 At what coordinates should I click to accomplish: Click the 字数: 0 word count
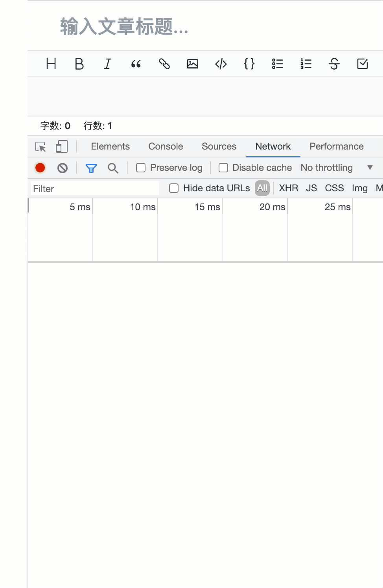pos(55,126)
